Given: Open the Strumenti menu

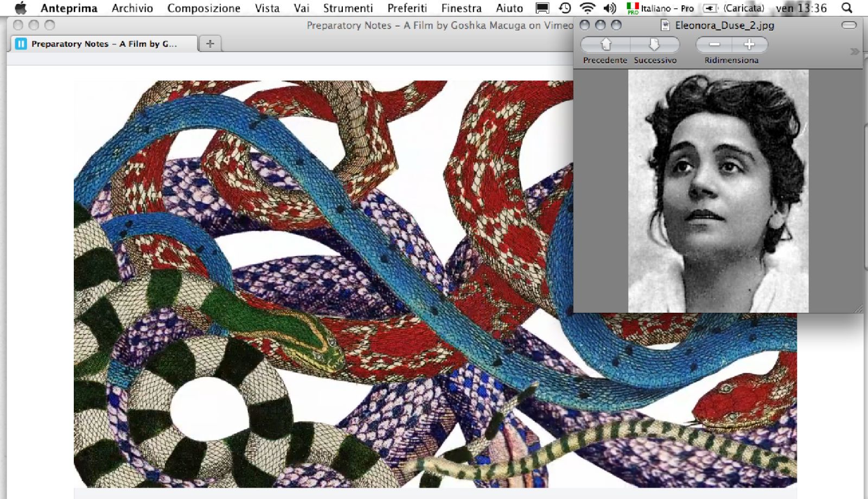Looking at the screenshot, I should (x=348, y=8).
